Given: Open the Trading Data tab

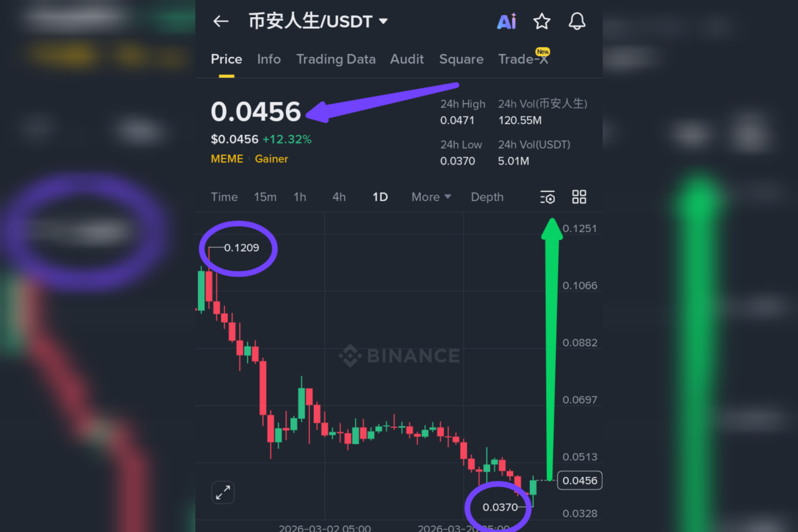Looking at the screenshot, I should point(336,59).
